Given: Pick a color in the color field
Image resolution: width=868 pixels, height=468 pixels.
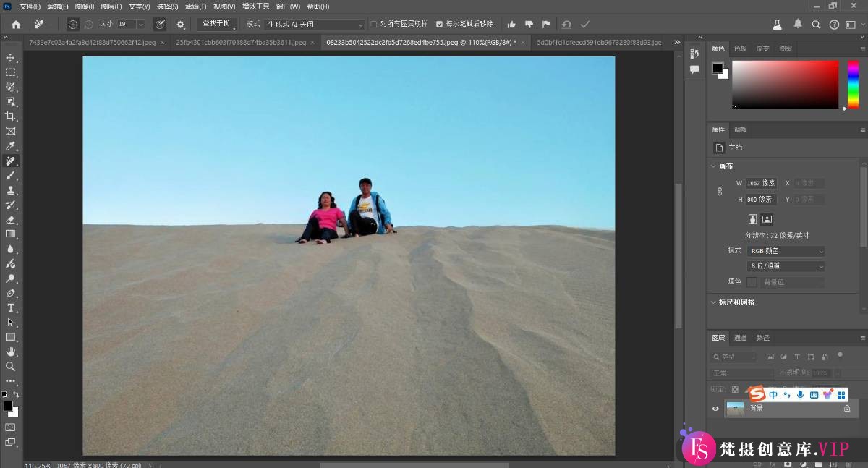Looking at the screenshot, I should click(785, 84).
